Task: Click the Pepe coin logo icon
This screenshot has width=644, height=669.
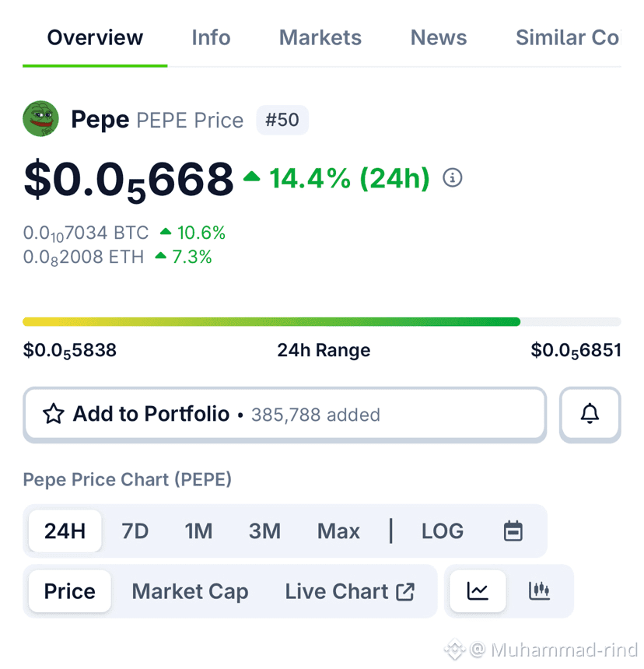Action: tap(40, 119)
